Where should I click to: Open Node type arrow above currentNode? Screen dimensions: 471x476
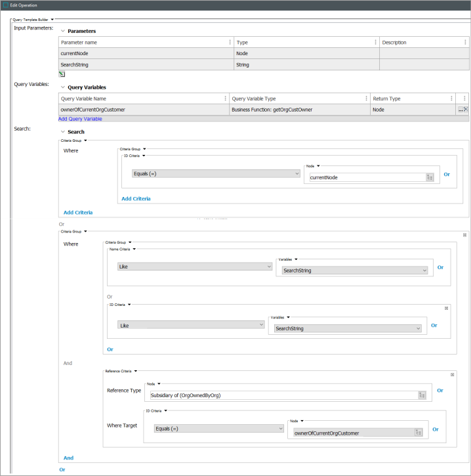[318, 166]
